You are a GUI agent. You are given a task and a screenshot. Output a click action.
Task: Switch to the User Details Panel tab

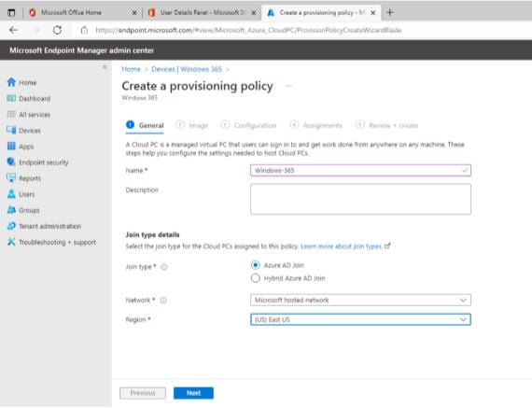202,12
